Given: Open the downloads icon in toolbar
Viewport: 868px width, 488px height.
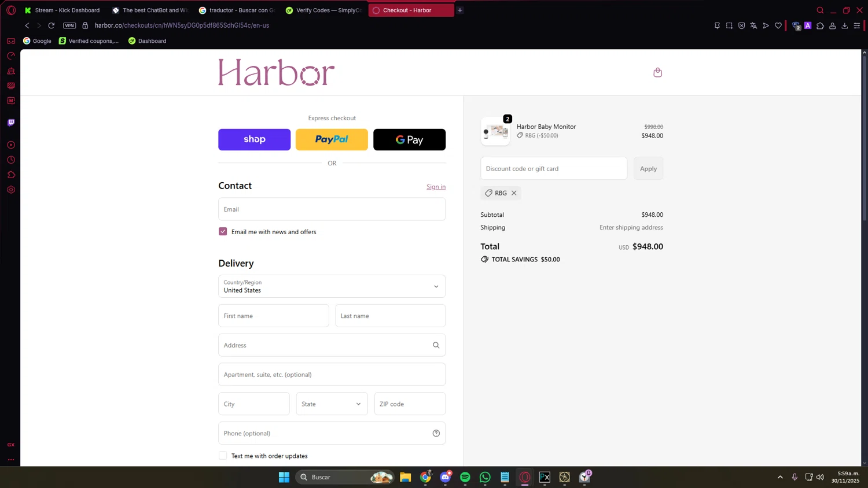Looking at the screenshot, I should coord(845,25).
